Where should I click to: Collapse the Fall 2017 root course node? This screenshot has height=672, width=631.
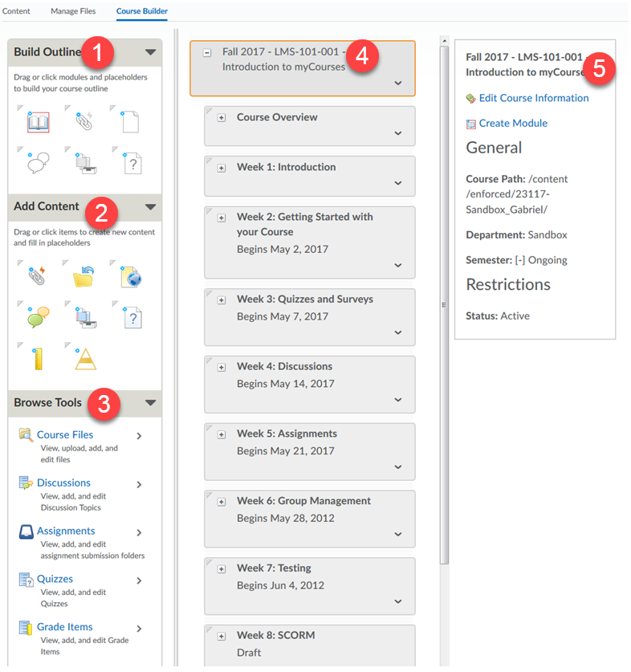(x=207, y=52)
